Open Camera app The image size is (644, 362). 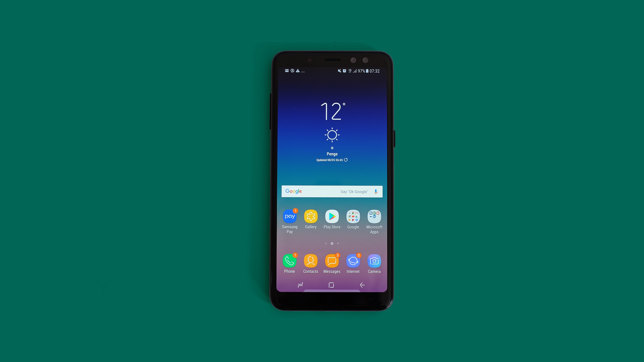point(374,261)
